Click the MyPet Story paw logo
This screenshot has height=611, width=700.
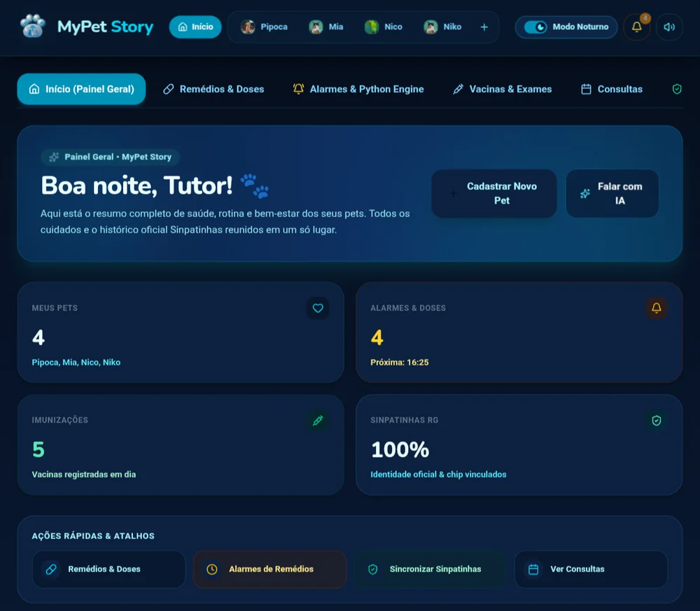[33, 27]
